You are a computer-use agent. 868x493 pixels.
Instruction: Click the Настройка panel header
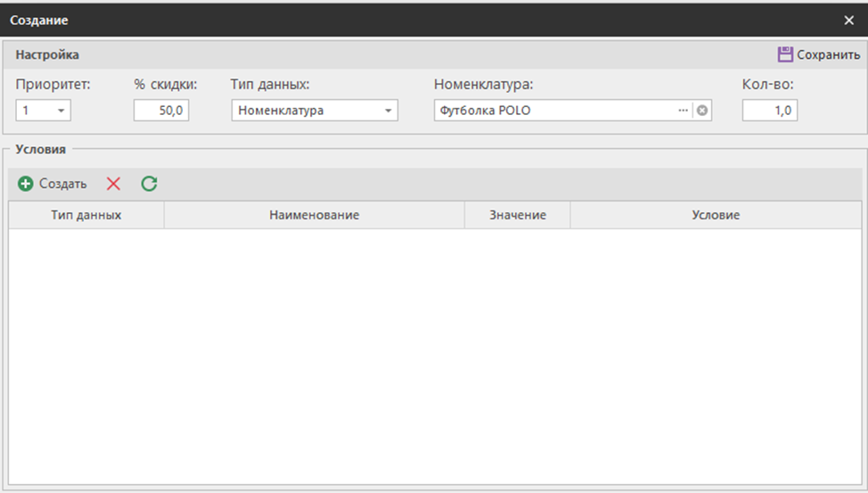click(47, 55)
